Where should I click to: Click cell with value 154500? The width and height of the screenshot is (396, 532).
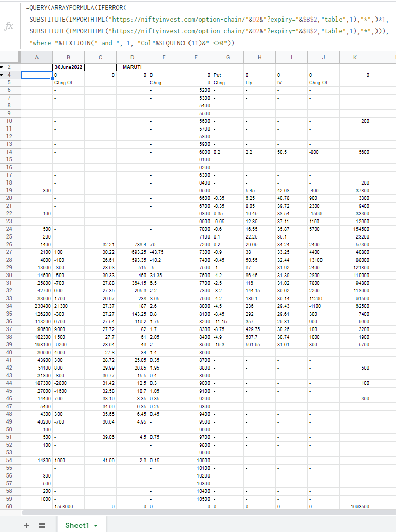[x=355, y=229]
